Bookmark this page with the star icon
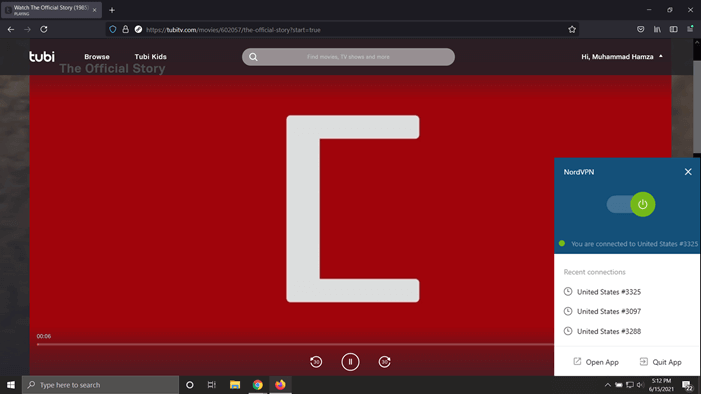Screen dimensions: 701x394 point(572,30)
